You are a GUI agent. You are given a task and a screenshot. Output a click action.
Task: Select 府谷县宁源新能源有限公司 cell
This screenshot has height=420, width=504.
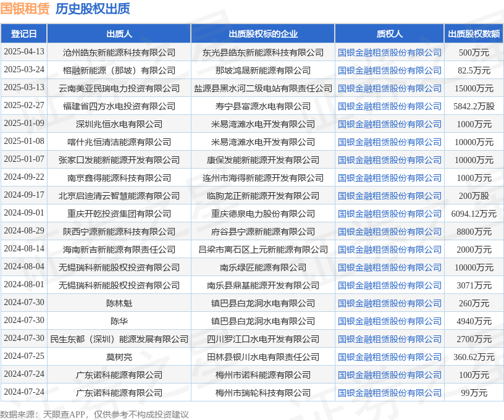[263, 232]
